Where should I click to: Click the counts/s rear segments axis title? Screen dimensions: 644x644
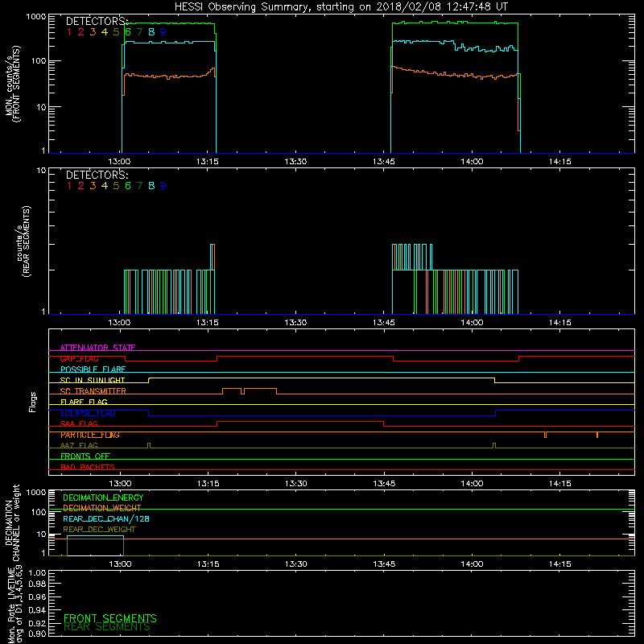coord(23,242)
